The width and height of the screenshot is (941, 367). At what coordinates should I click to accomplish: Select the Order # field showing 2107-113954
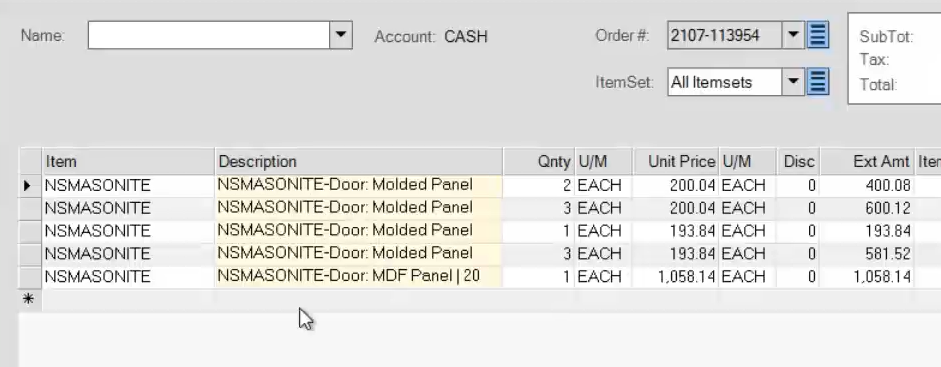pos(724,35)
